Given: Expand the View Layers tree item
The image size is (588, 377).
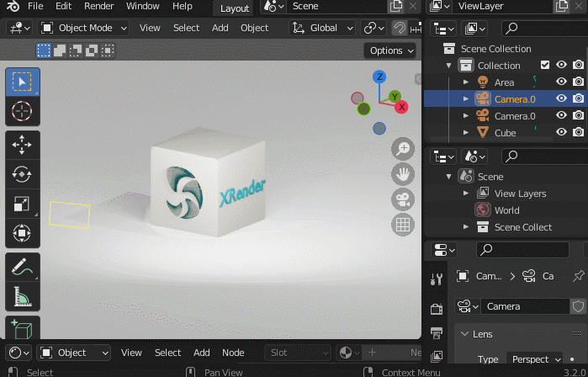Looking at the screenshot, I should pyautogui.click(x=466, y=194).
